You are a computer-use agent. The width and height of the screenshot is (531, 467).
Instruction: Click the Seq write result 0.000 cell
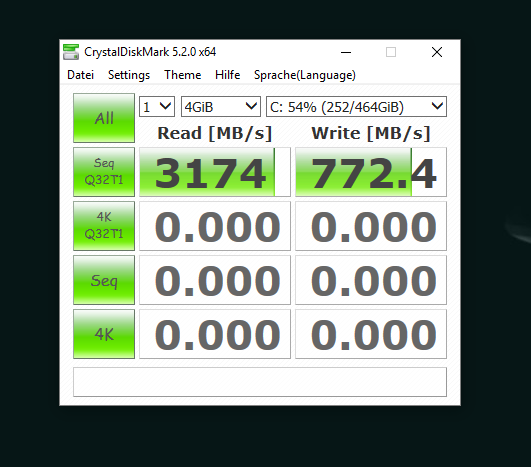pyautogui.click(x=371, y=280)
